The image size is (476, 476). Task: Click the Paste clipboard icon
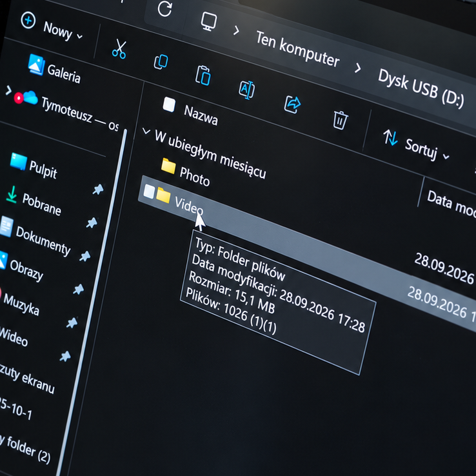coord(203,75)
